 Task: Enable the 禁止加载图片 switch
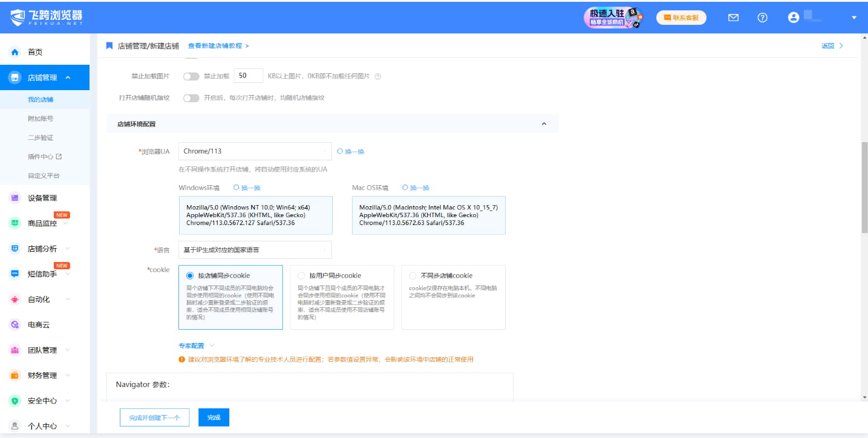point(192,76)
